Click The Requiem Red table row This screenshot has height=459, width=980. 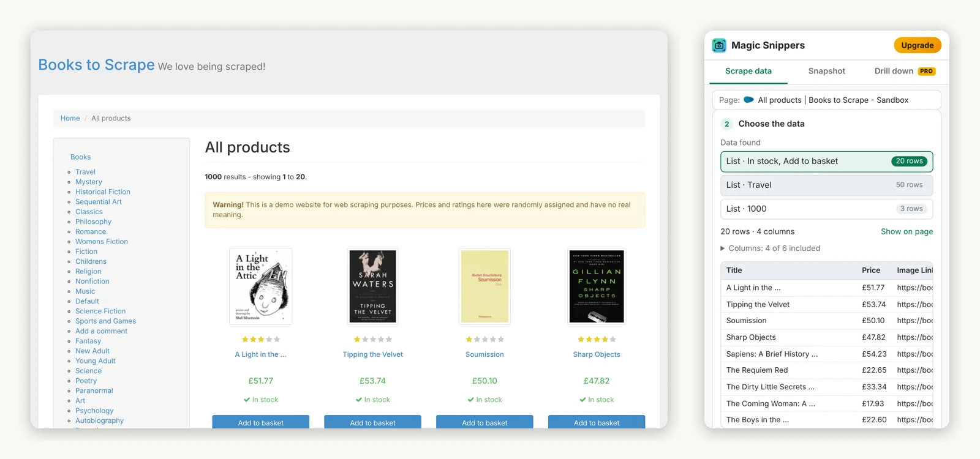click(827, 370)
